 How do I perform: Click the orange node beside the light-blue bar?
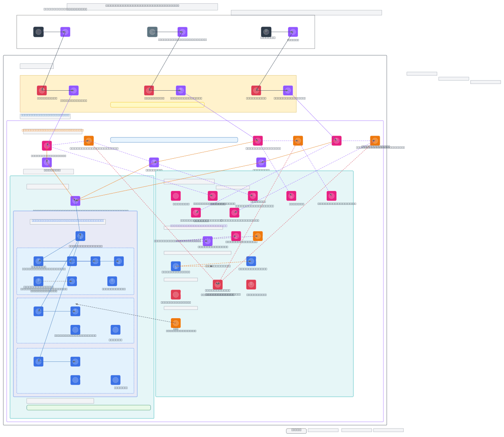89,141
